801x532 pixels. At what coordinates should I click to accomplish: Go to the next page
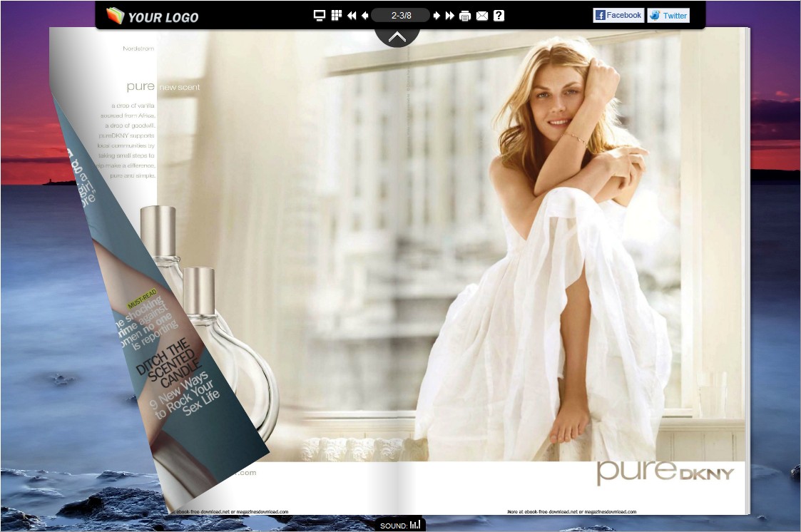tap(437, 16)
